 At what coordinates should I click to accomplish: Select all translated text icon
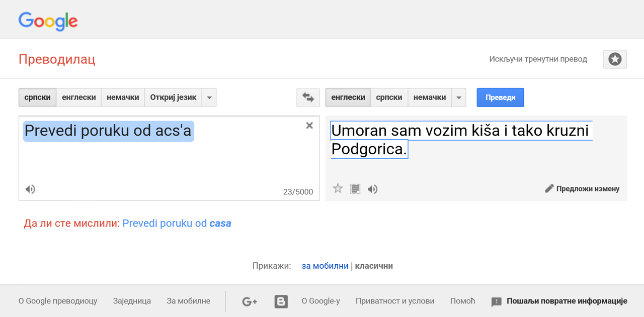click(x=355, y=189)
